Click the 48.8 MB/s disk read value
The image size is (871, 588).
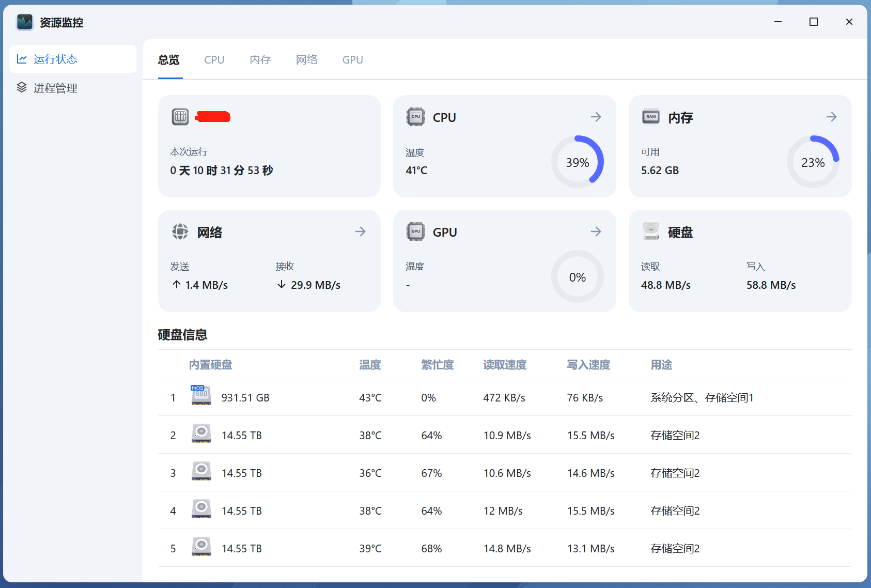666,285
